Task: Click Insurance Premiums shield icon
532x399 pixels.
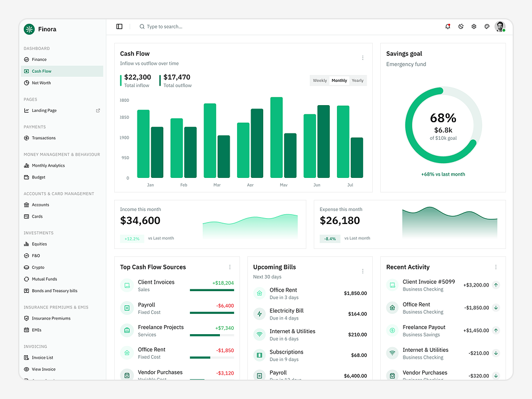Action: (27, 318)
